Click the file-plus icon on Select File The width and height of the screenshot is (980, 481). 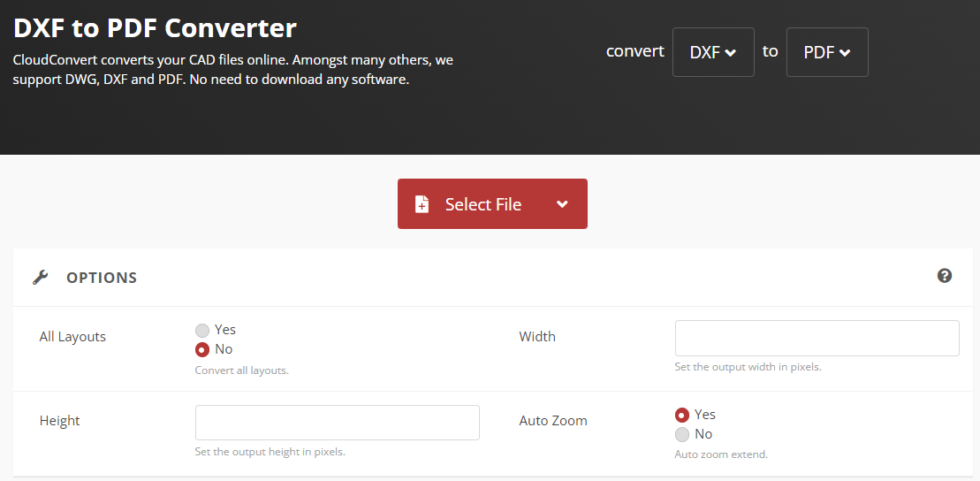pyautogui.click(x=422, y=204)
